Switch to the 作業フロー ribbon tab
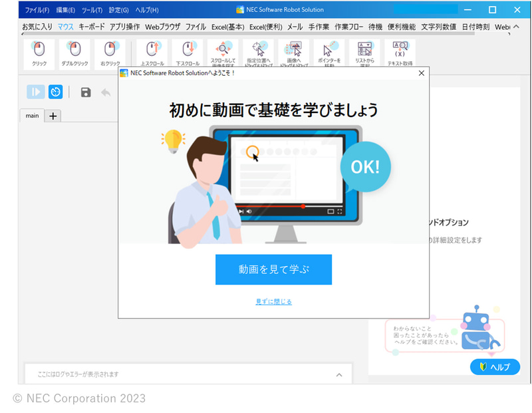 tap(348, 27)
